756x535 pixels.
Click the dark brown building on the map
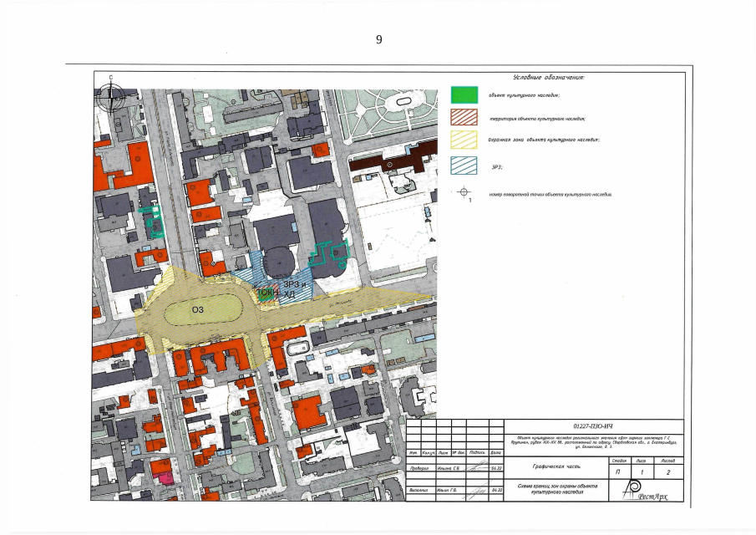click(x=378, y=162)
